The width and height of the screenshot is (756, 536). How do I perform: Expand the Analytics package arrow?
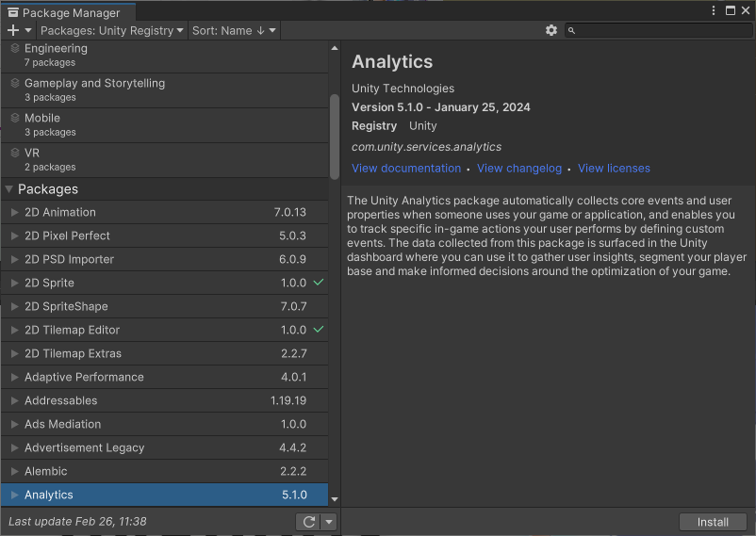coord(14,495)
